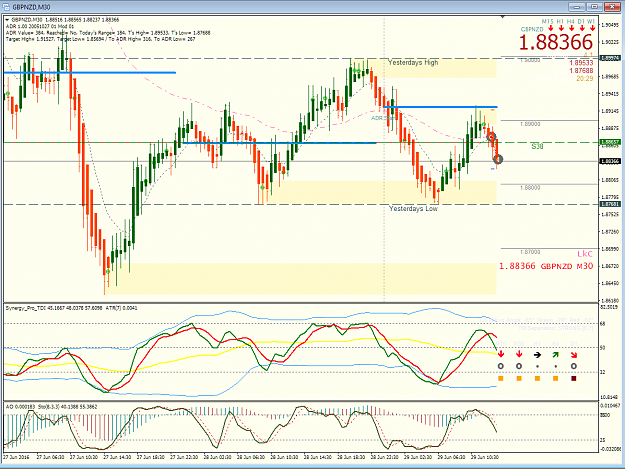Click the H1 small dot marker in TDI panel
625x469 pixels.
coord(537,367)
